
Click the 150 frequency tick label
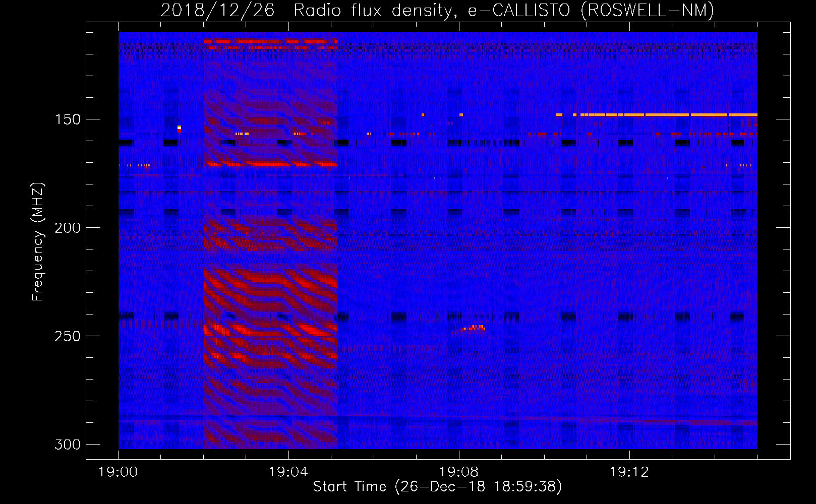click(68, 119)
